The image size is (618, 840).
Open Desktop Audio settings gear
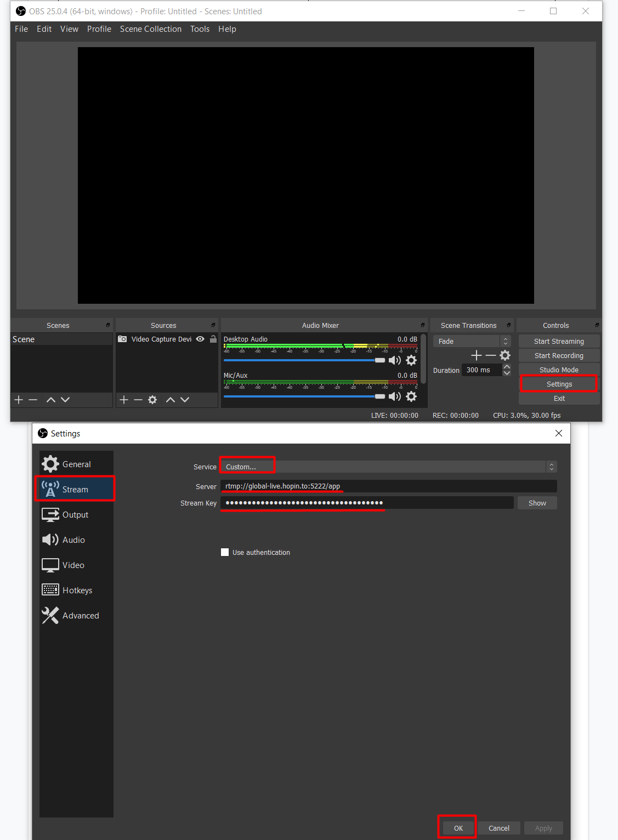point(411,360)
